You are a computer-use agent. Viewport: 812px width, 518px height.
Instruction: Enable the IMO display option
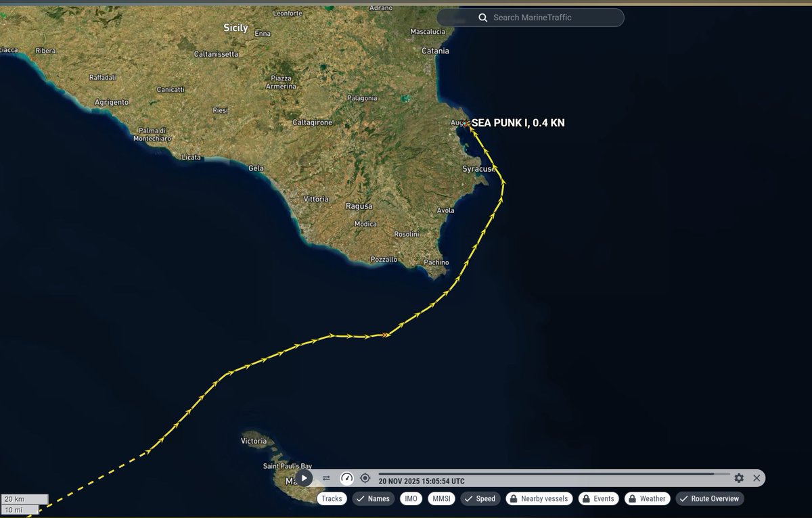411,498
